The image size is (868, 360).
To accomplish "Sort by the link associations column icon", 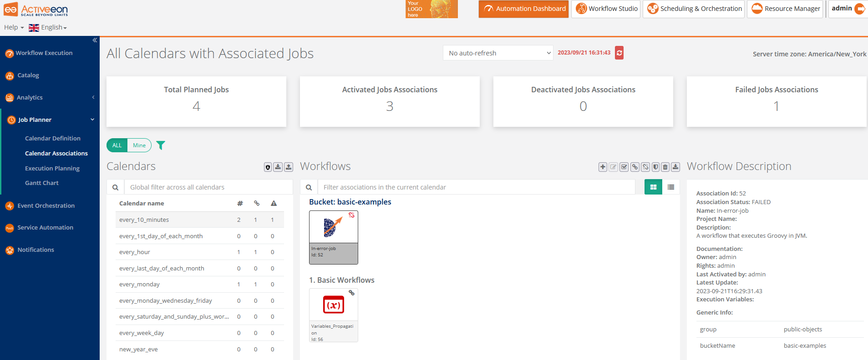I will [x=257, y=204].
